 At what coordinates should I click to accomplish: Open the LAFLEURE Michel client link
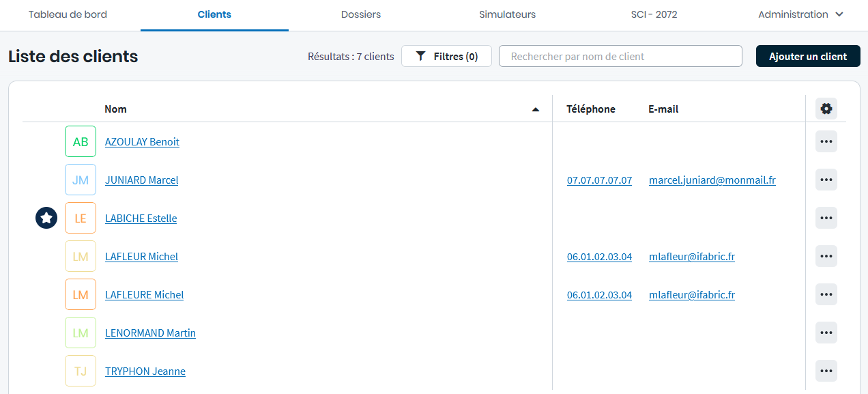point(144,295)
